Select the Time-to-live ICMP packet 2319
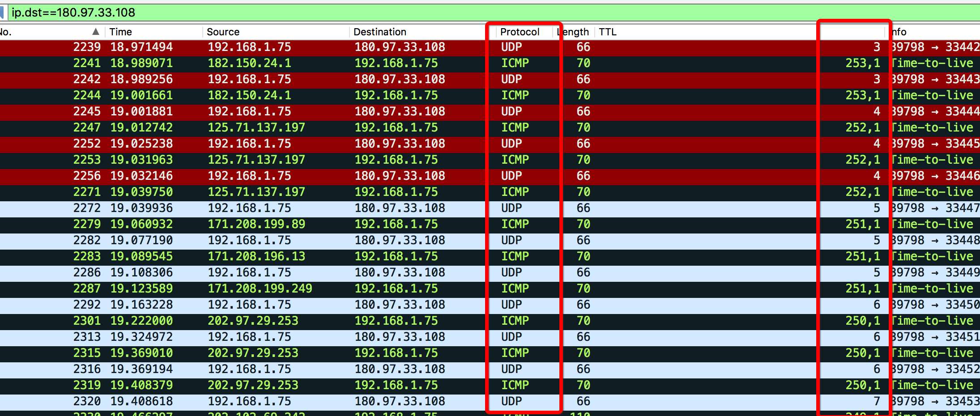The width and height of the screenshot is (980, 416). 313,385
